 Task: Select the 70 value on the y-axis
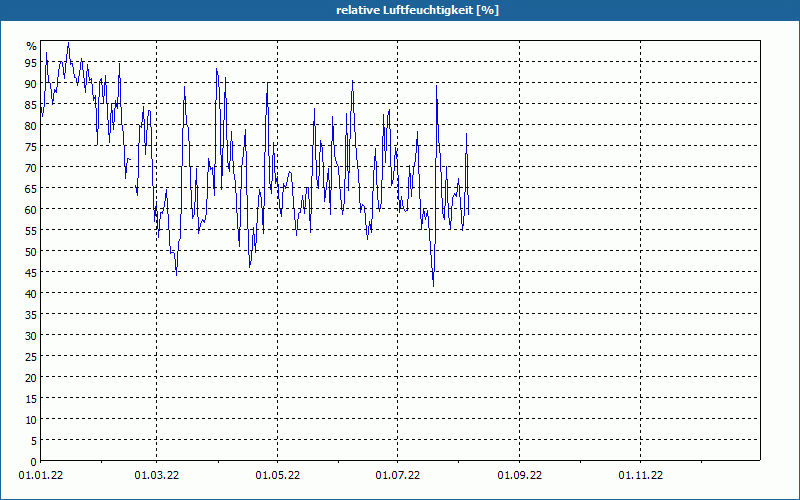pyautogui.click(x=30, y=167)
